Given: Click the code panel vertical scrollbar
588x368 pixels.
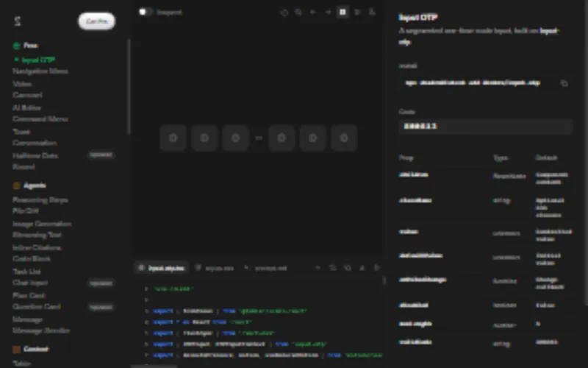Looking at the screenshot, I should point(384,280).
